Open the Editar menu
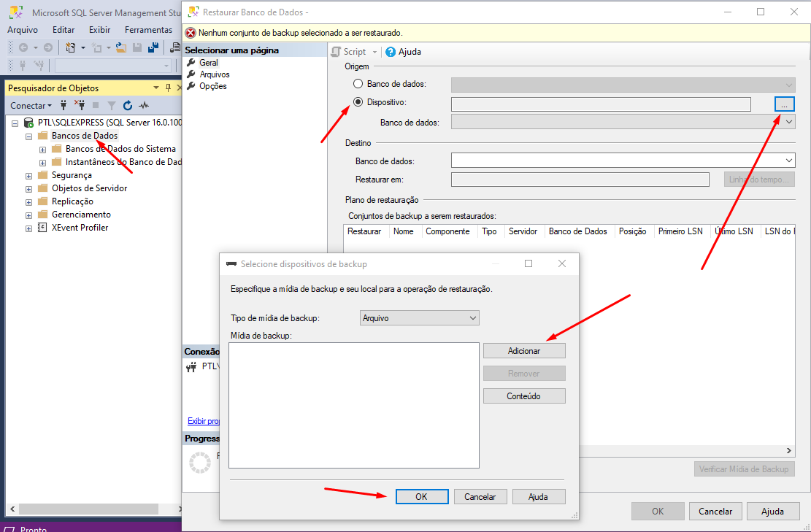This screenshot has height=532, width=811. pyautogui.click(x=64, y=30)
